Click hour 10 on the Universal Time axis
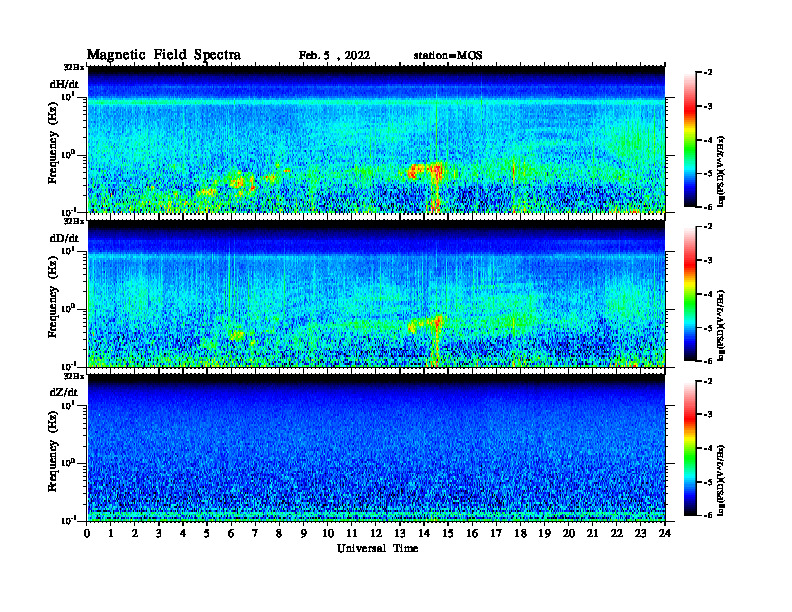Viewport: 792px width, 612px height. [328, 534]
